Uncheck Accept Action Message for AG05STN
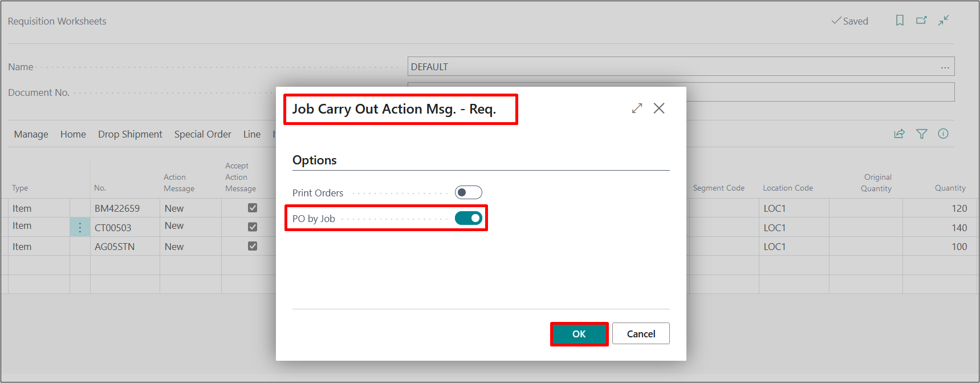Image resolution: width=980 pixels, height=383 pixels. 253,246
